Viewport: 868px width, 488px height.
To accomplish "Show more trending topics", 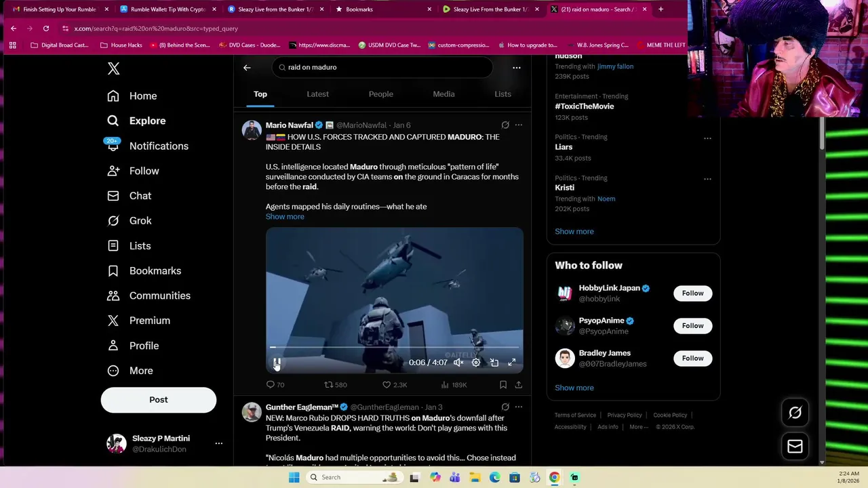I will (x=574, y=231).
